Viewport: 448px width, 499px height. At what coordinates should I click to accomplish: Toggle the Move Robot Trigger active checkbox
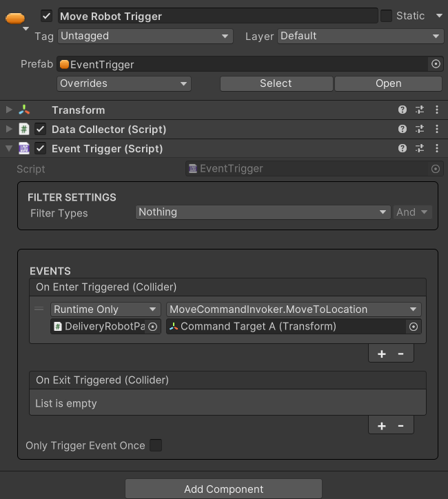tap(46, 16)
